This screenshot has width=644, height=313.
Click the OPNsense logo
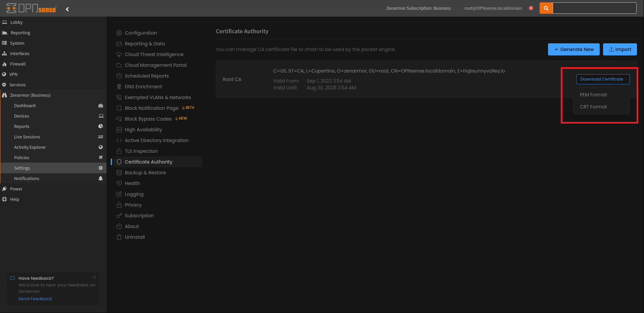point(30,8)
